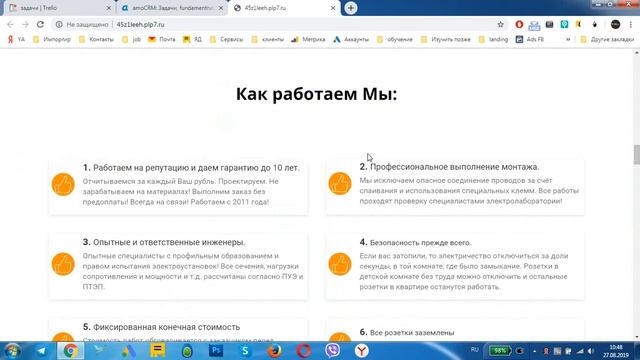This screenshot has width=640, height=360.
Task: Open the landing bookmarks folder
Action: click(x=493, y=40)
